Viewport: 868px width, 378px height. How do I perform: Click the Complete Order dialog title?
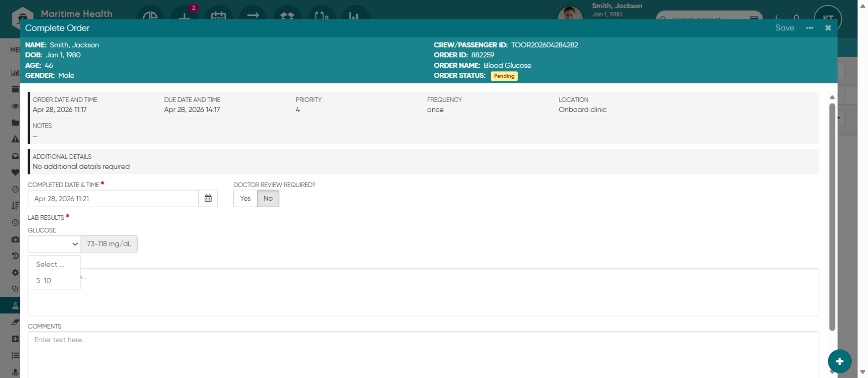point(57,28)
